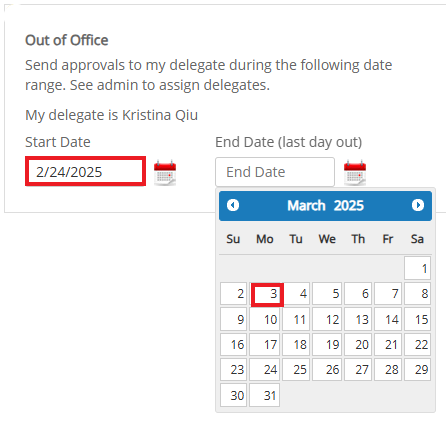
Task: Click the End Date input field
Action: click(275, 172)
